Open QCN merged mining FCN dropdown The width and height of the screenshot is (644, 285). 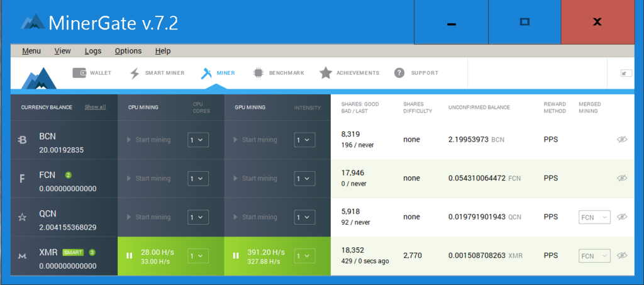click(594, 217)
